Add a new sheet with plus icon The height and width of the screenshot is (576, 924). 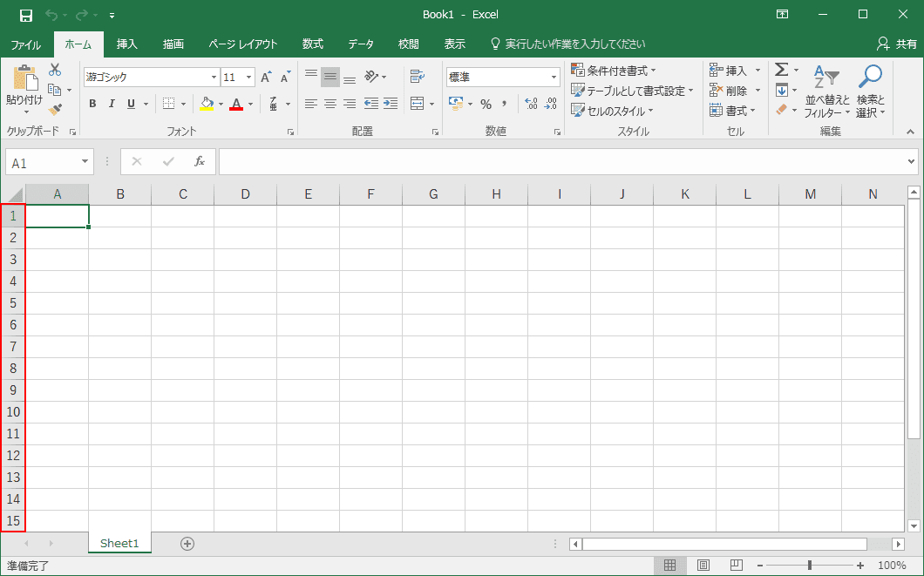click(187, 544)
